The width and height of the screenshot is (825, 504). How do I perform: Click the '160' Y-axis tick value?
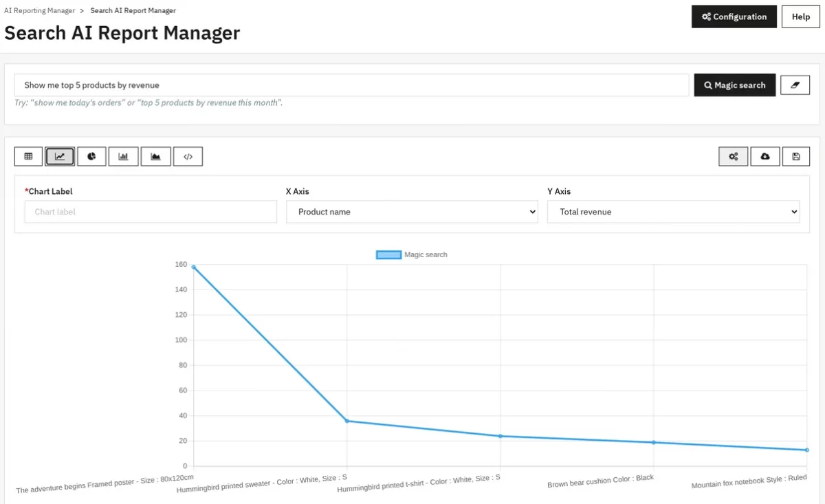[x=181, y=265]
